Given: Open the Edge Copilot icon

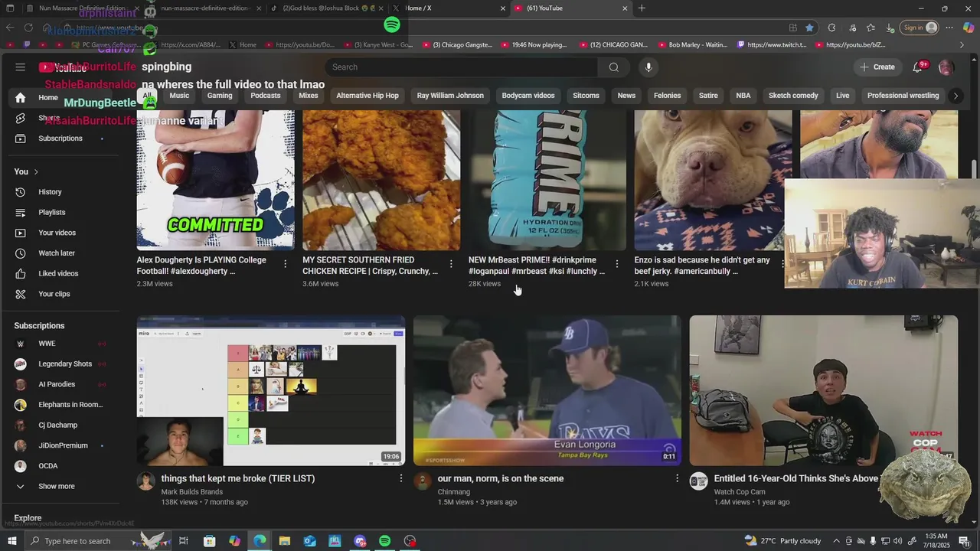Looking at the screenshot, I should click(x=969, y=28).
